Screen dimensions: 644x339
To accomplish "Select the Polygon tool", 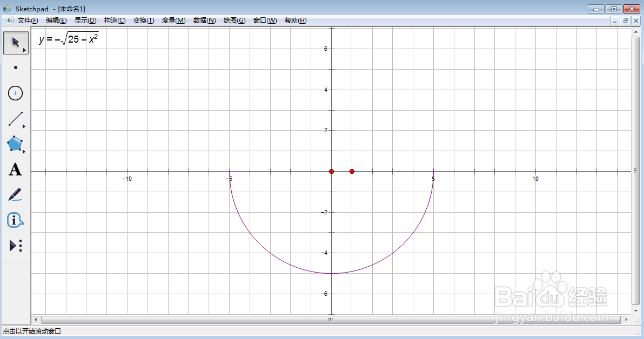I will [15, 144].
